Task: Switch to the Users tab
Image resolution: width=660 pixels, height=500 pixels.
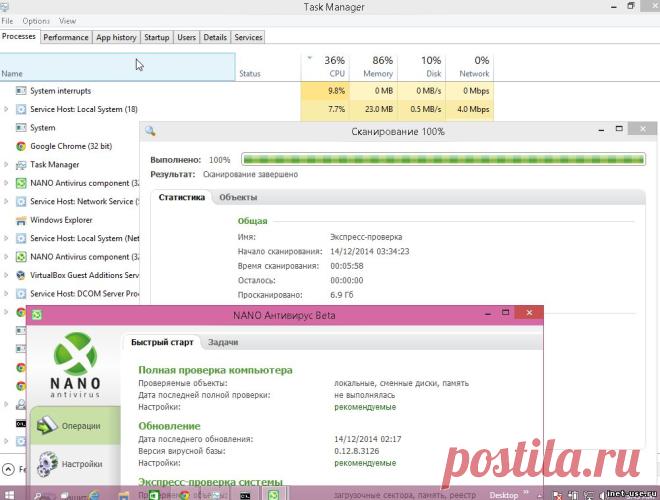Action: click(x=186, y=37)
